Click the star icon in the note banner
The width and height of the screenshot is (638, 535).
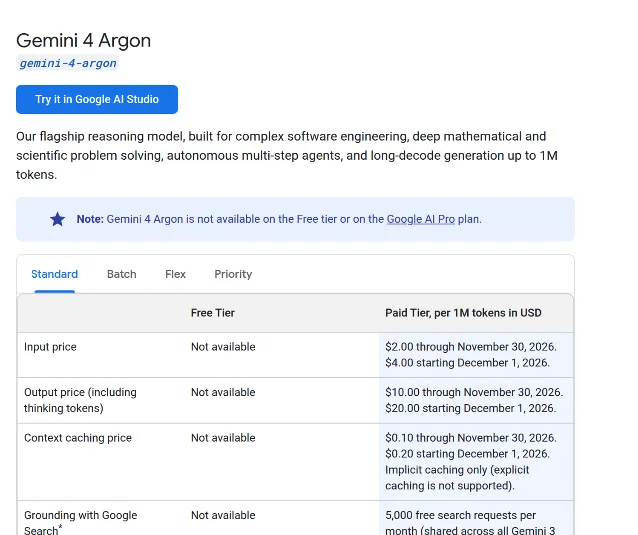57,219
